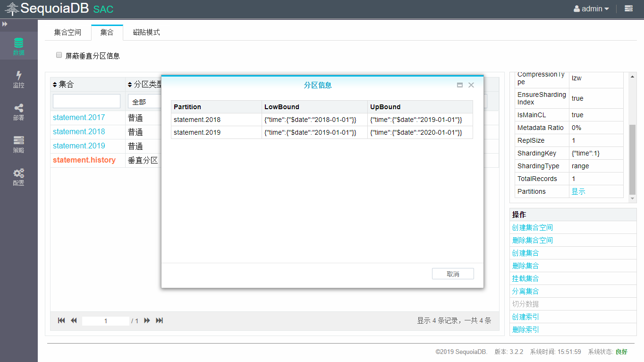Screen dimensions: 644x362
Task: Click the 集合 name filter field
Action: coord(86,101)
